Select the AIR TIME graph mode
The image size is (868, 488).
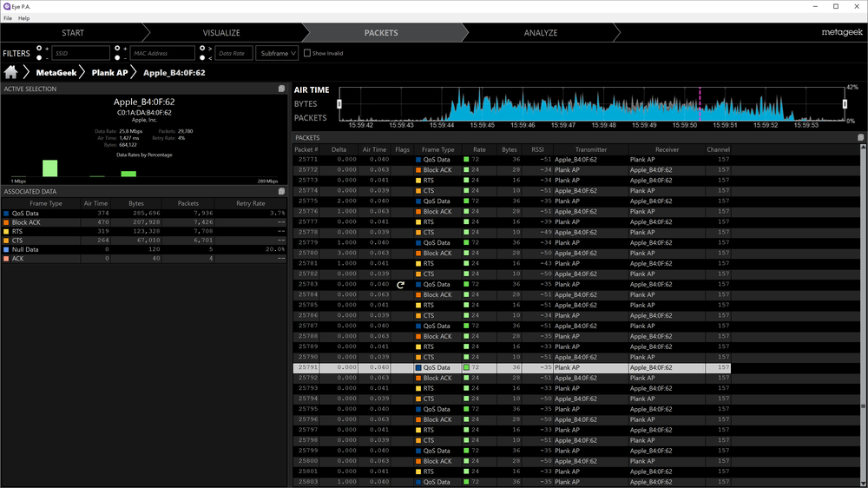click(312, 89)
